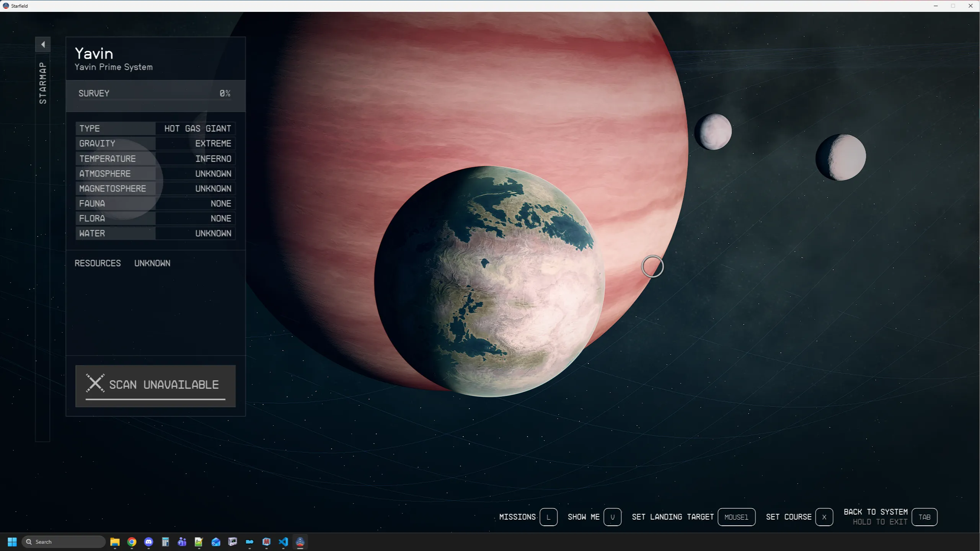980x551 pixels.
Task: Click the TYPE row showing Hot Gas Giant
Action: tap(155, 129)
